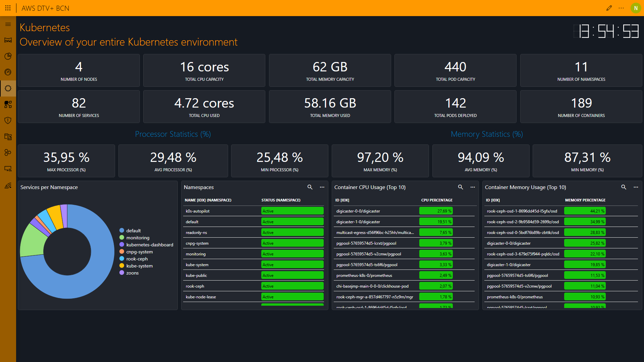
Task: Open Container CPU Usage options menu
Action: tap(473, 187)
